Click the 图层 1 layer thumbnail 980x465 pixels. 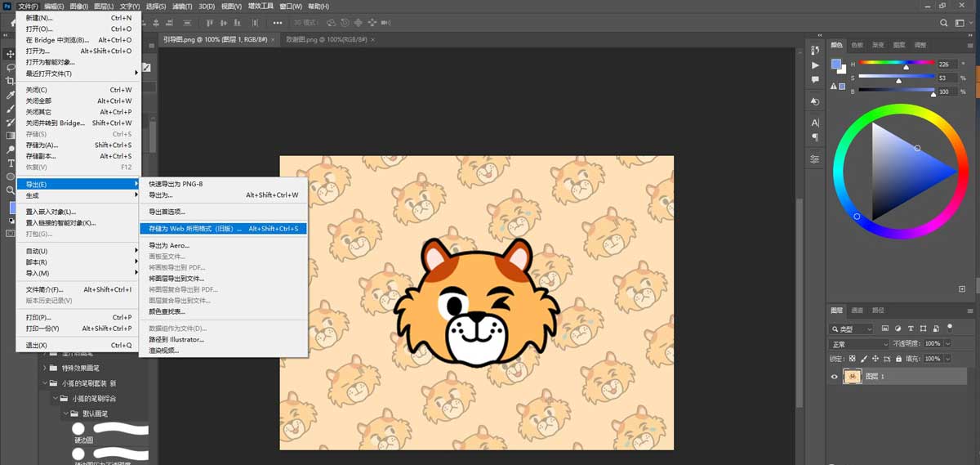click(853, 376)
